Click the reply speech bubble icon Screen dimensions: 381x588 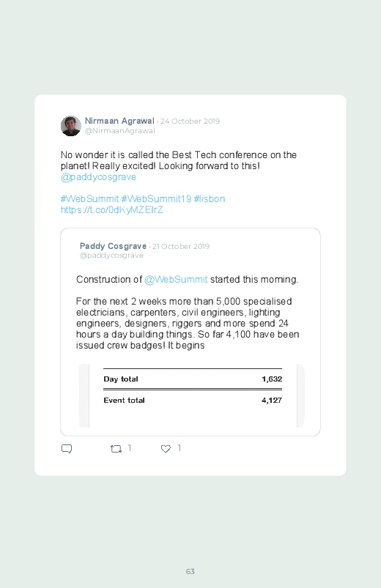point(67,449)
